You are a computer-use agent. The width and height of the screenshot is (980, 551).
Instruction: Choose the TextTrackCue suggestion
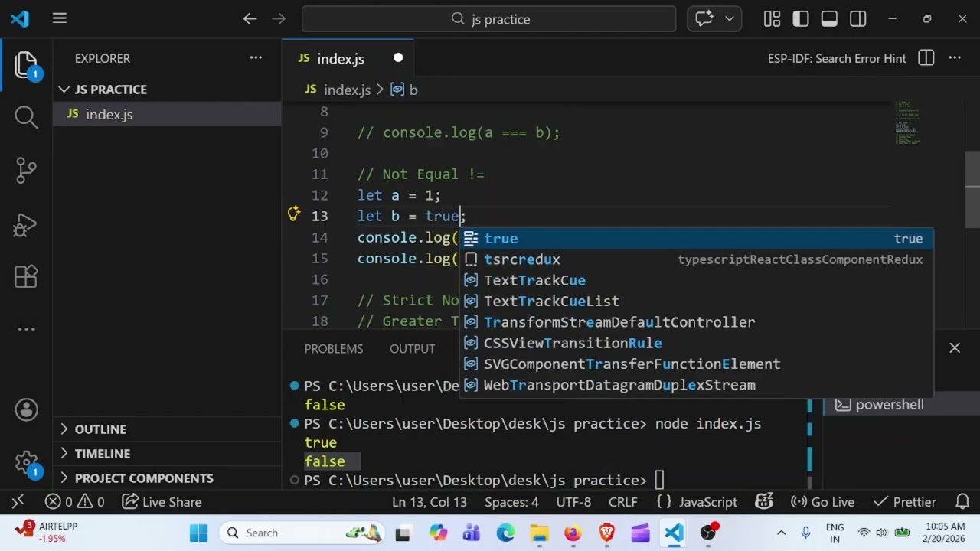(696, 280)
